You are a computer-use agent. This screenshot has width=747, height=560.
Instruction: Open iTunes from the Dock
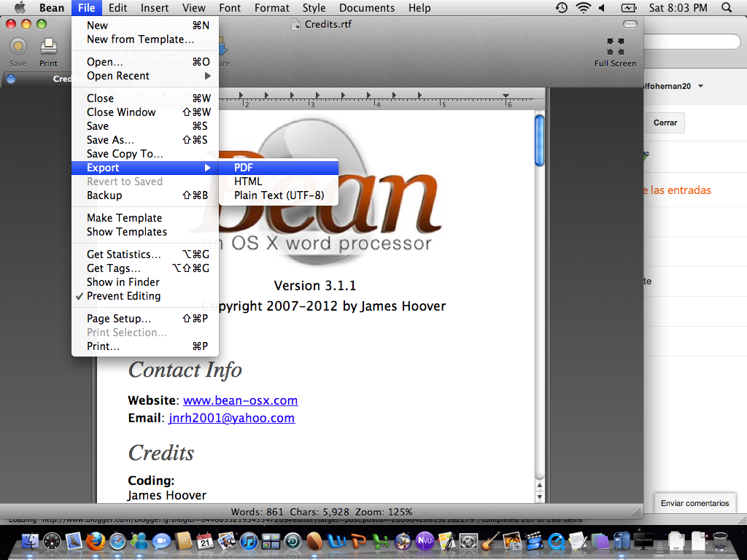click(249, 542)
